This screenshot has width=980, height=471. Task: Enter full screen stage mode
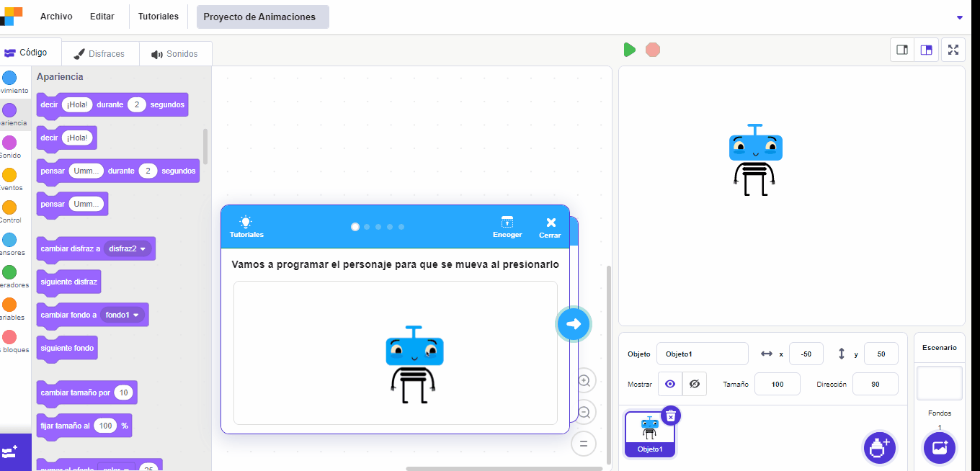(953, 50)
